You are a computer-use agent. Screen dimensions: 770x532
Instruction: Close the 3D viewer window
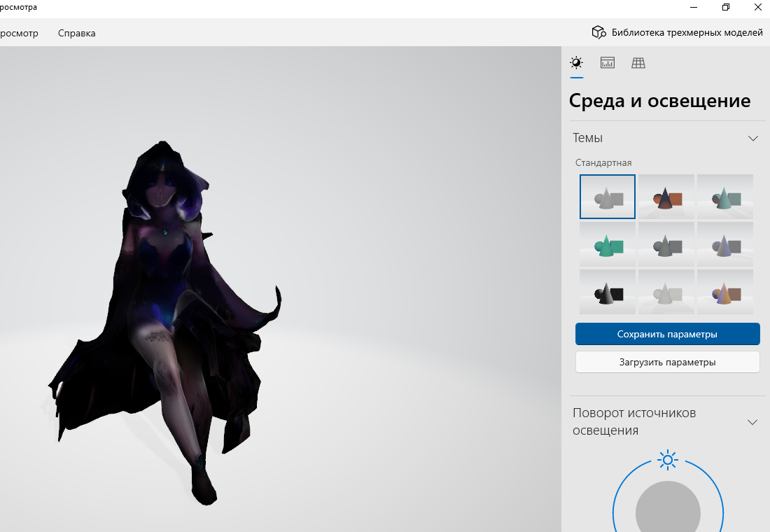pyautogui.click(x=757, y=8)
